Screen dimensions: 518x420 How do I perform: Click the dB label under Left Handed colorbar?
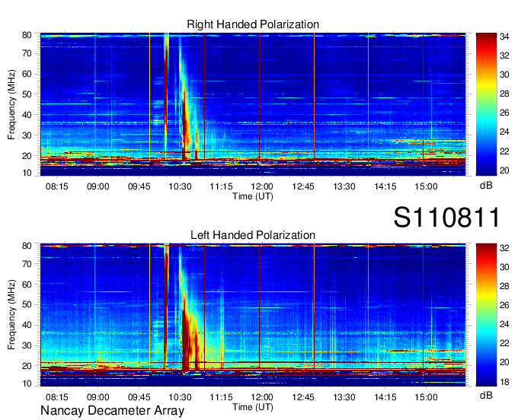coord(486,395)
